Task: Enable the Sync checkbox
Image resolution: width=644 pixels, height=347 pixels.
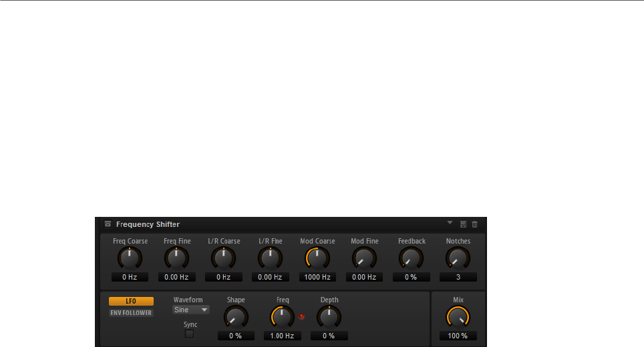Action: 189,334
